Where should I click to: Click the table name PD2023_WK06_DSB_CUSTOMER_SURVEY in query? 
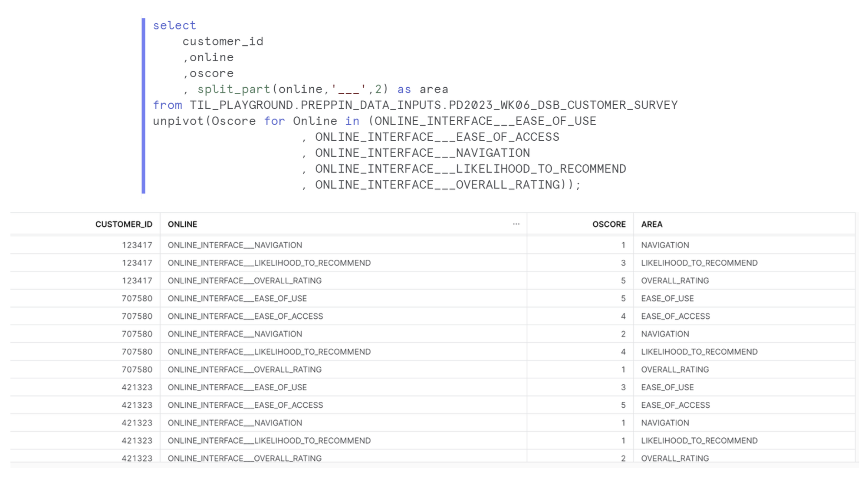click(563, 105)
